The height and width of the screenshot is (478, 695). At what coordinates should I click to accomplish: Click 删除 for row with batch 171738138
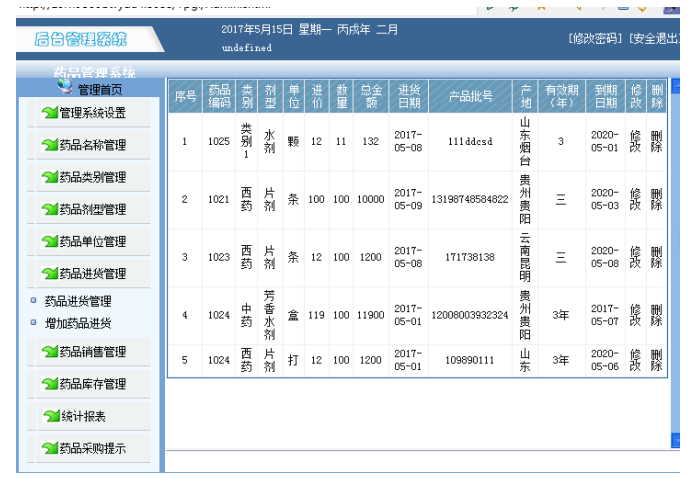(656, 257)
